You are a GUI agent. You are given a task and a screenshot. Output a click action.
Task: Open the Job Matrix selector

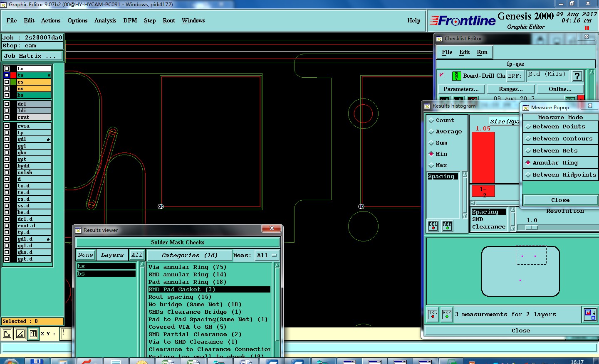pos(32,56)
